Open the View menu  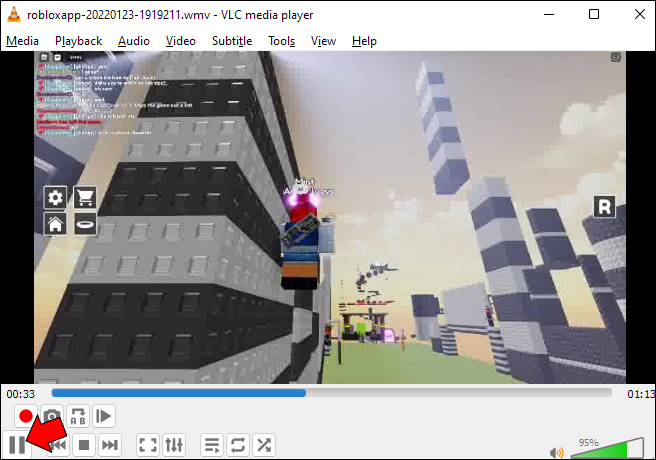323,41
